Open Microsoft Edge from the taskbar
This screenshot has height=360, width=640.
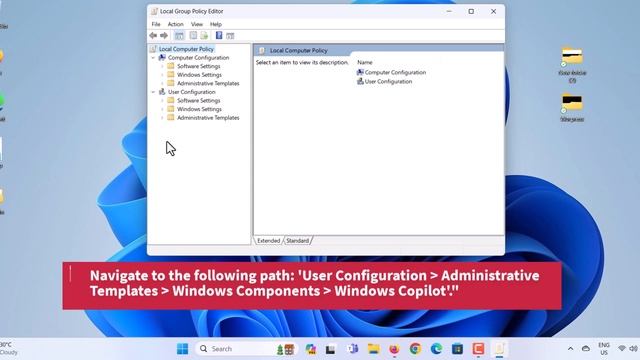point(436,349)
